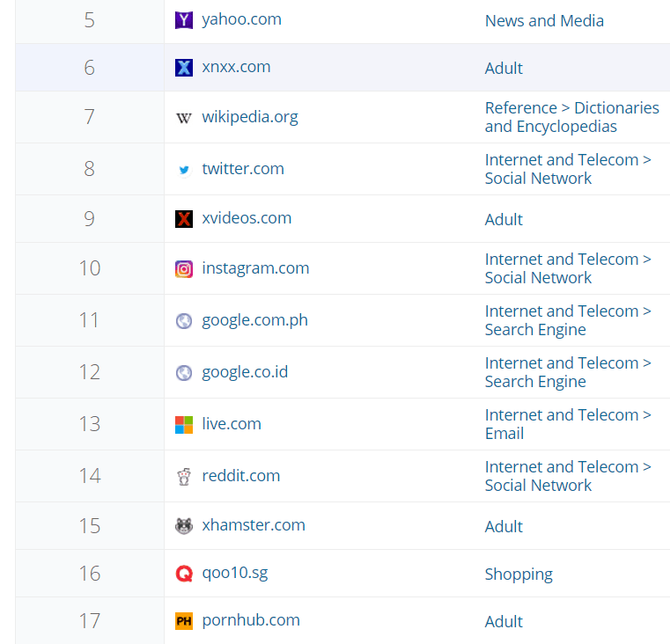The height and width of the screenshot is (644, 670).
Task: Click the News and Media category
Action: click(x=544, y=21)
